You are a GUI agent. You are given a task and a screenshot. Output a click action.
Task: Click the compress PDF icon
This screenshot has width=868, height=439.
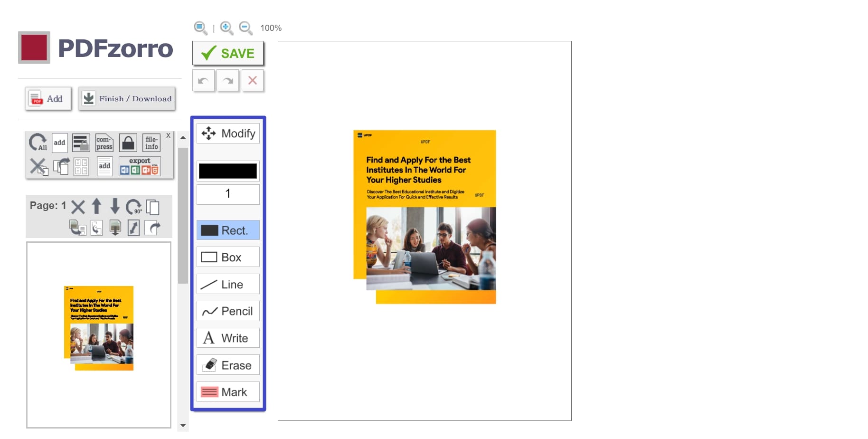pyautogui.click(x=104, y=142)
